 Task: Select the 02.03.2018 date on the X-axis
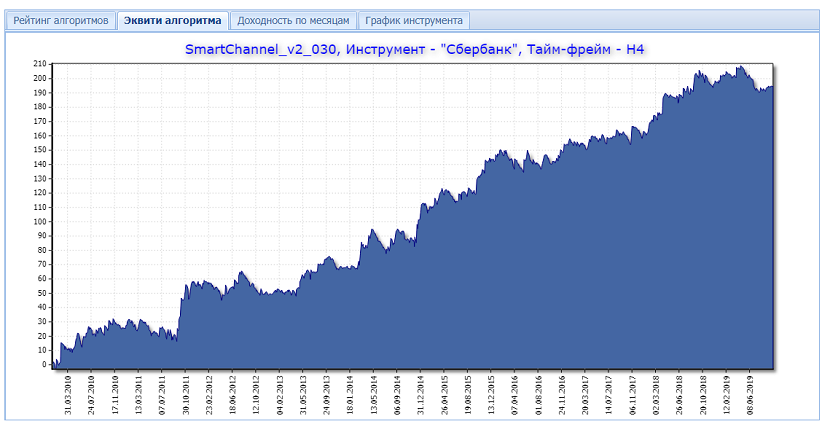point(657,395)
